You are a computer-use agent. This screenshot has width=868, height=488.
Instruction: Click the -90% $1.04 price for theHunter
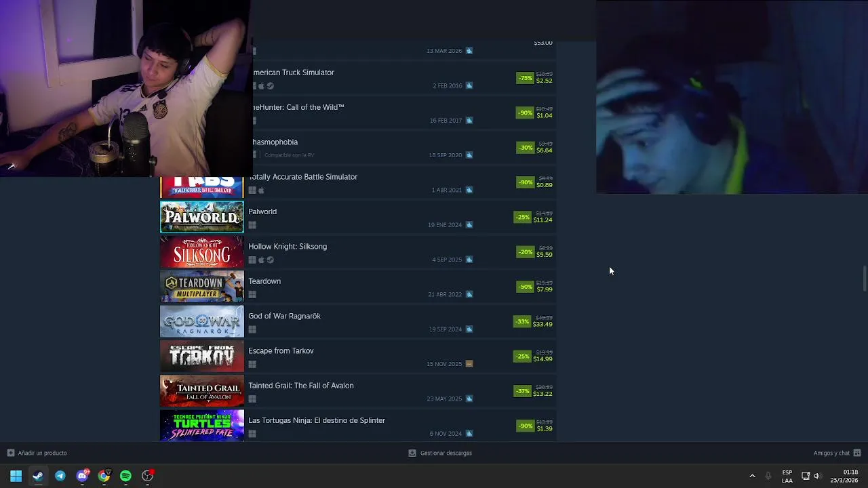[x=534, y=113]
